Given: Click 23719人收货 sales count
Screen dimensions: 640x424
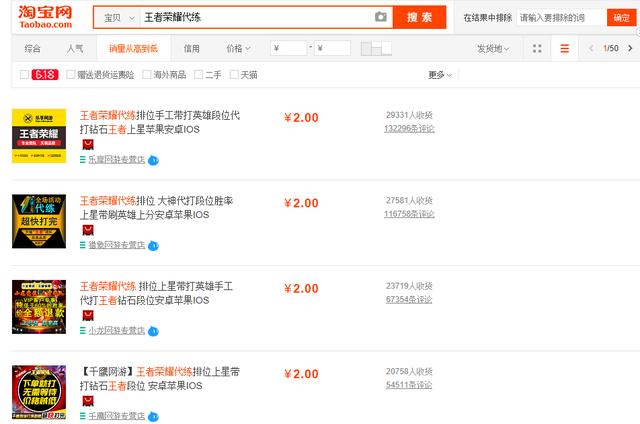Looking at the screenshot, I should [x=409, y=286].
